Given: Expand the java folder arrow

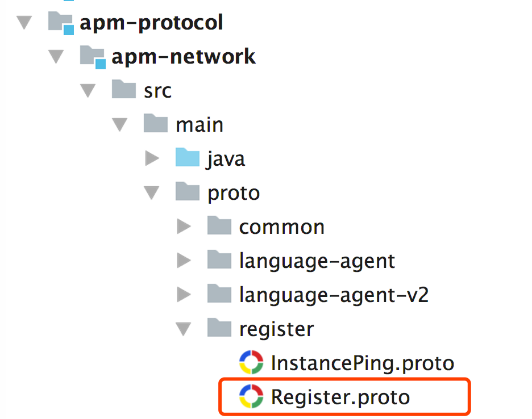Looking at the screenshot, I should [x=152, y=158].
